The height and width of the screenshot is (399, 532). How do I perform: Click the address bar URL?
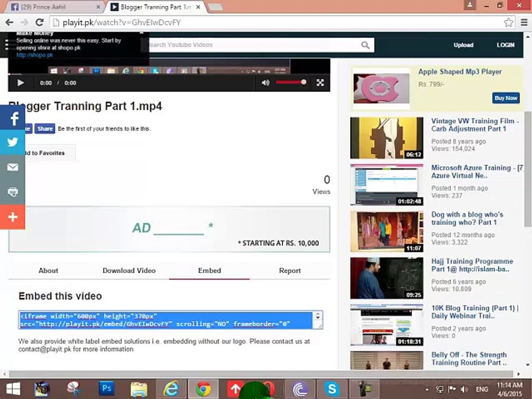click(121, 22)
